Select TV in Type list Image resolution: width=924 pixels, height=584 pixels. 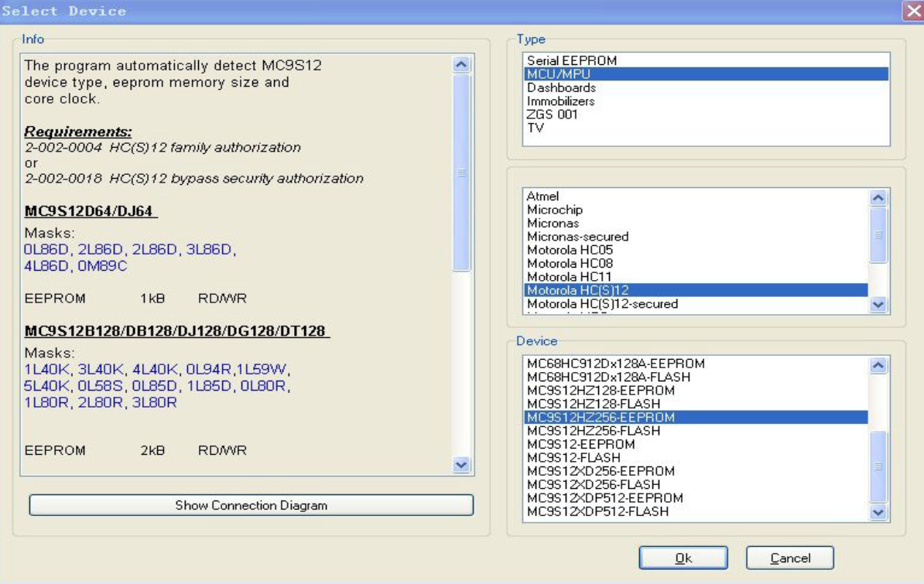[706, 128]
